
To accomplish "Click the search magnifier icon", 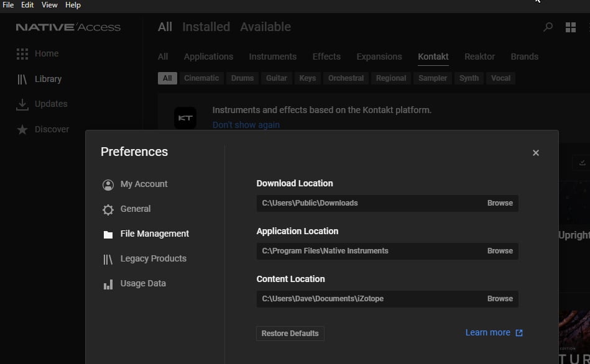I will [x=548, y=27].
